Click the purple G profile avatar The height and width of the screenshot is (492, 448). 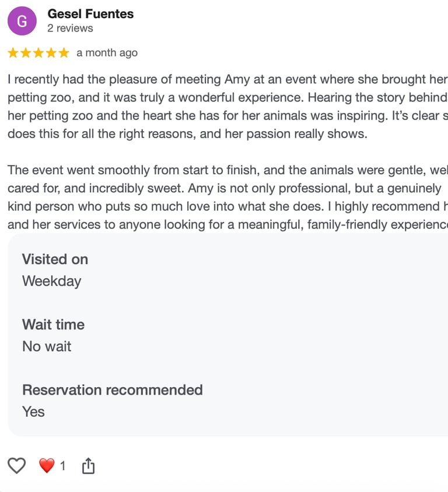[22, 22]
